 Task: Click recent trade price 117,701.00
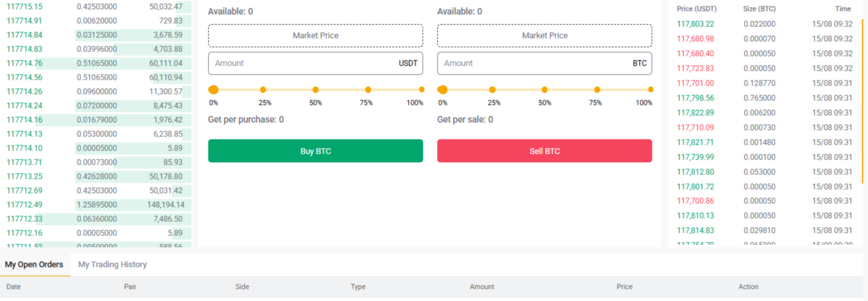(696, 83)
